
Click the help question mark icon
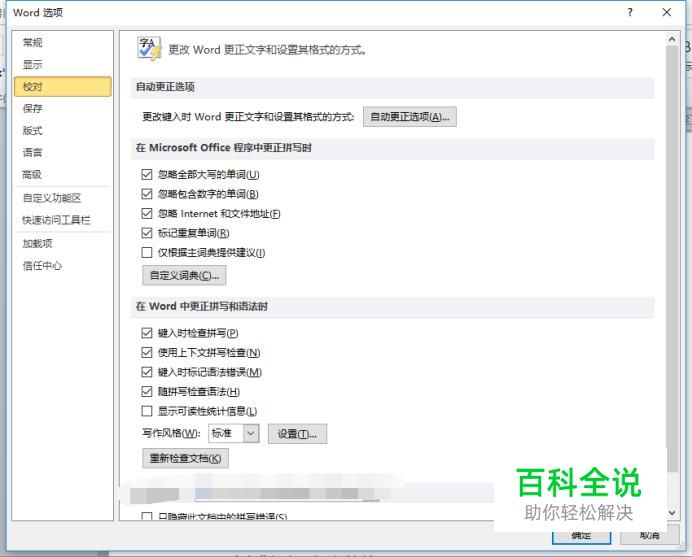(x=630, y=12)
